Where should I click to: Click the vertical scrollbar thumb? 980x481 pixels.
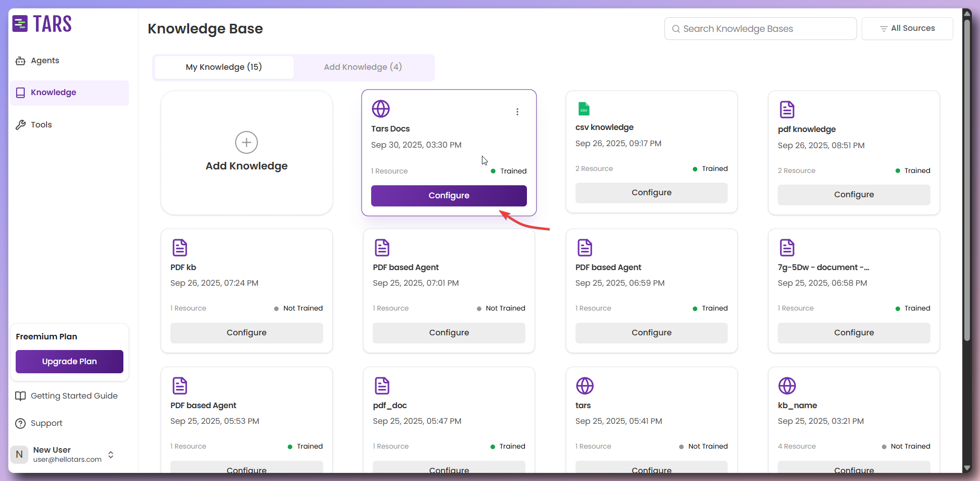tap(967, 180)
